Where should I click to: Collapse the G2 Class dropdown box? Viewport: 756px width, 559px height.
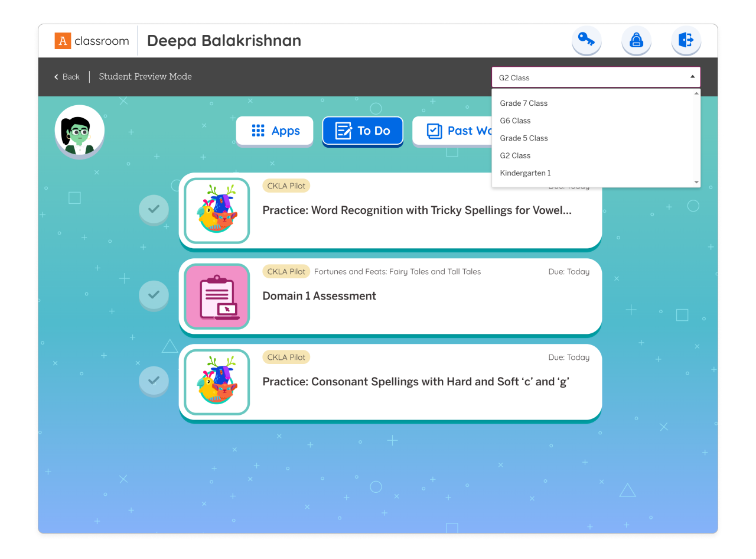coord(596,77)
